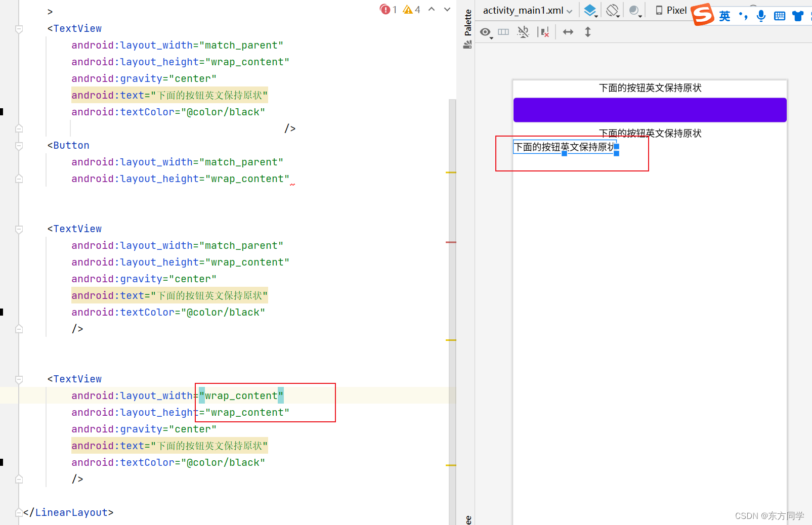Click the cut-off side tab at bottom
The image size is (812, 525).
468,519
